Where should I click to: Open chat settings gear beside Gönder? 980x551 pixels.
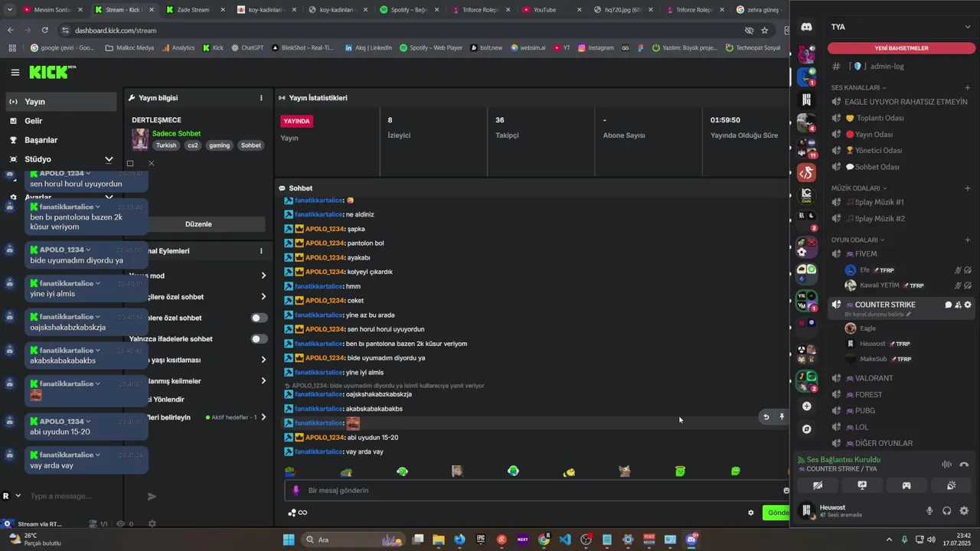(x=751, y=513)
